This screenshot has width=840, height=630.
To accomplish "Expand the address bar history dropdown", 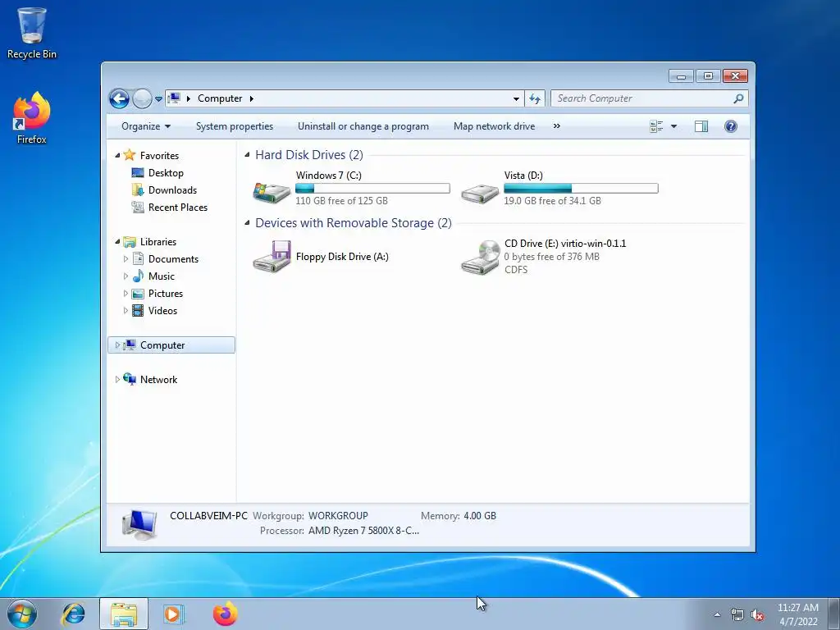I will click(516, 98).
